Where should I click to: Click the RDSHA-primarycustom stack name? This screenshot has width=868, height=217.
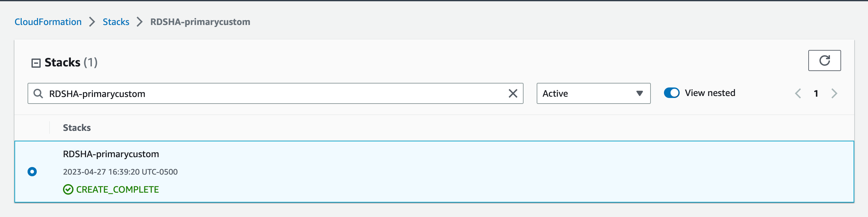coord(111,154)
